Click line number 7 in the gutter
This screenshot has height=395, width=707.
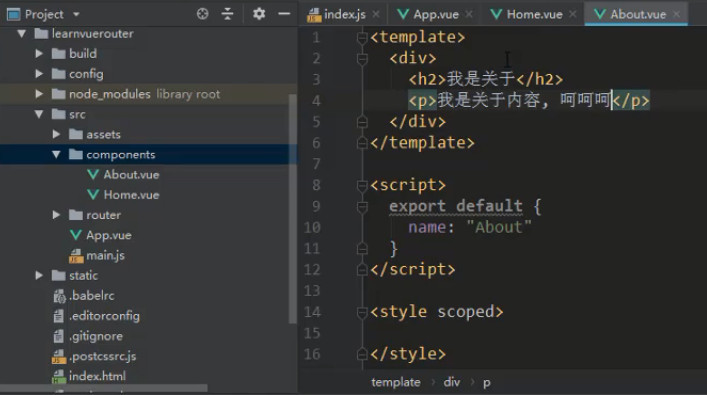point(316,164)
